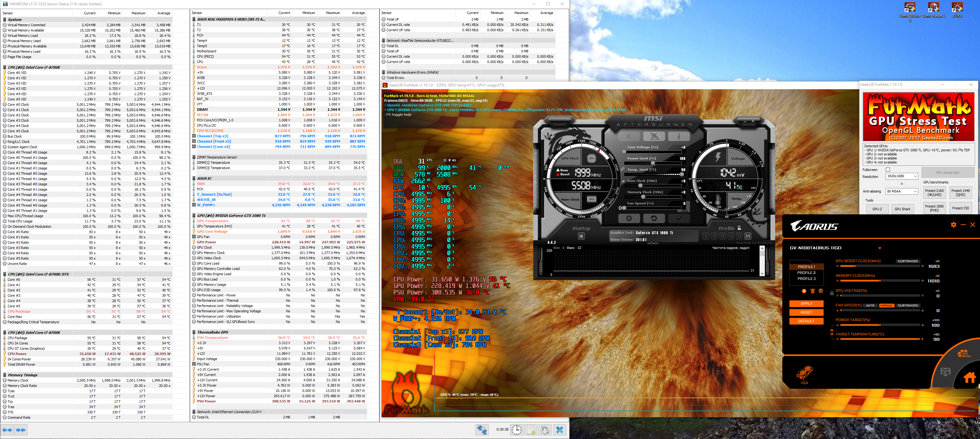Click Afterburner Power Limit slider handle

tap(652, 163)
